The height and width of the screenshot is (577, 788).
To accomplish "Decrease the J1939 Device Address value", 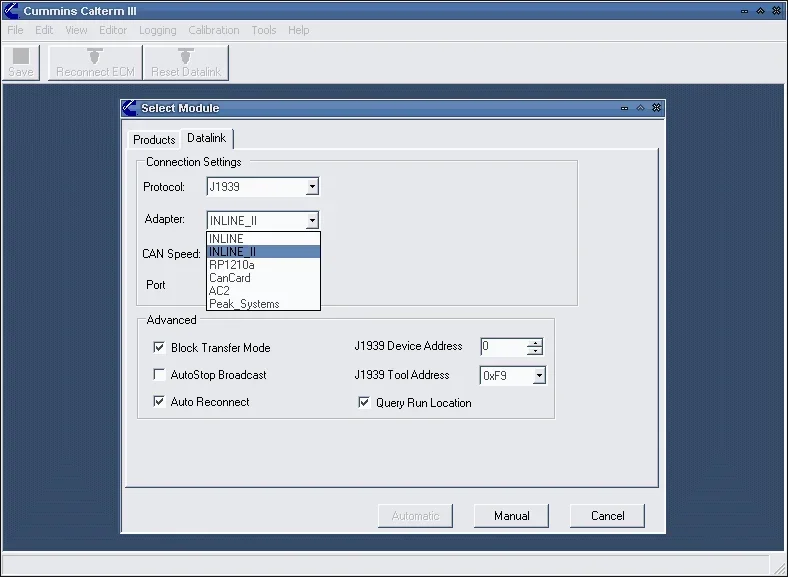I will [535, 351].
